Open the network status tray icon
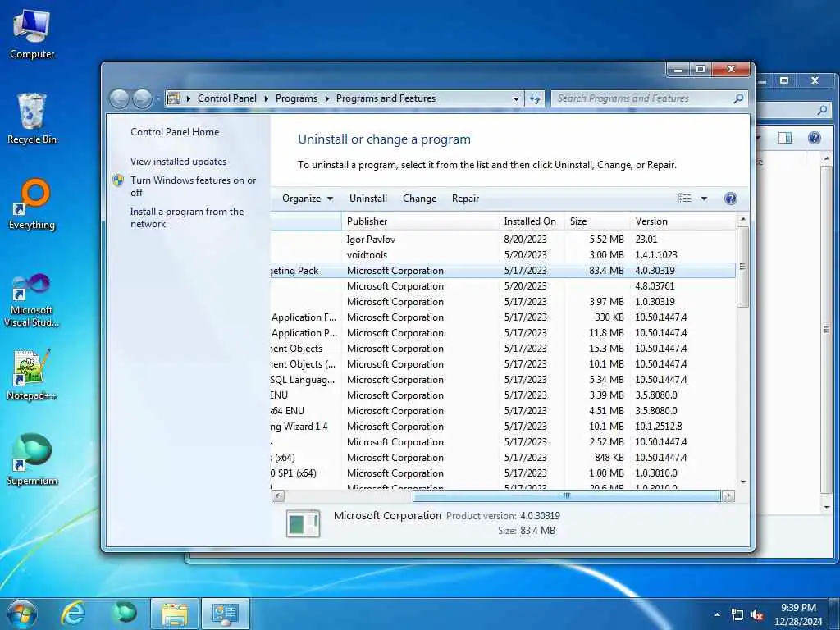Image resolution: width=840 pixels, height=630 pixels. (737, 615)
